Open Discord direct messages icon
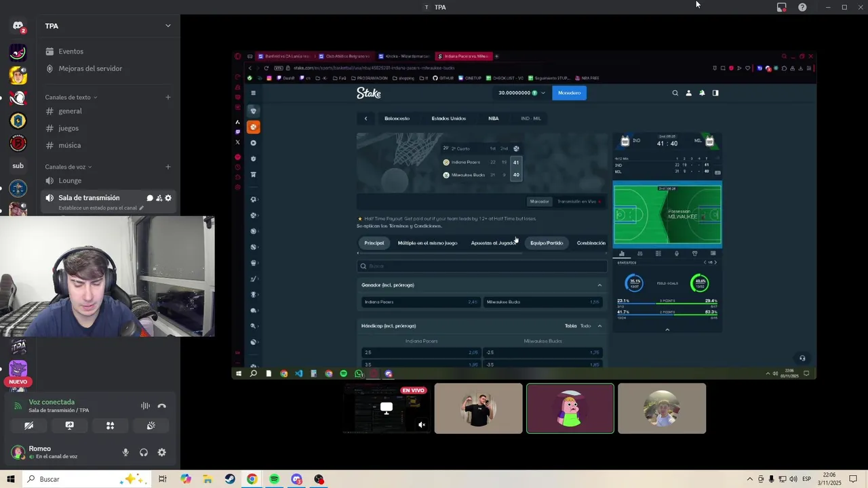 pyautogui.click(x=18, y=26)
